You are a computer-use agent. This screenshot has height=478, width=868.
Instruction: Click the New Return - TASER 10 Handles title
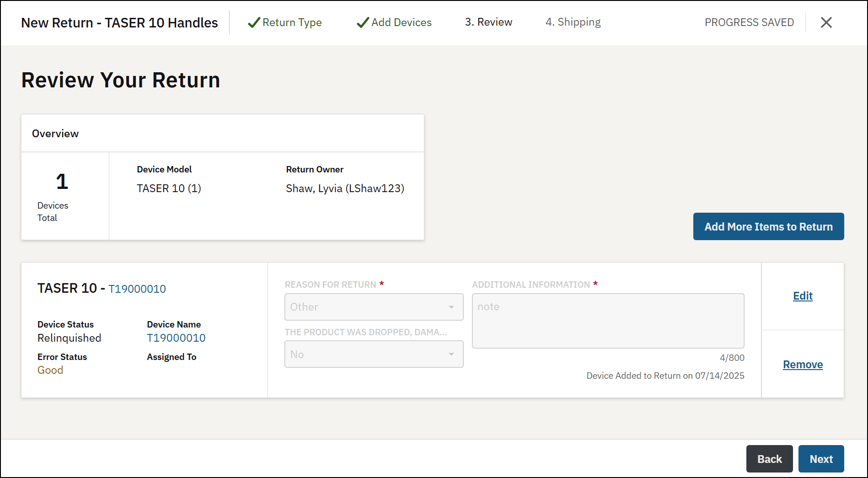click(119, 22)
